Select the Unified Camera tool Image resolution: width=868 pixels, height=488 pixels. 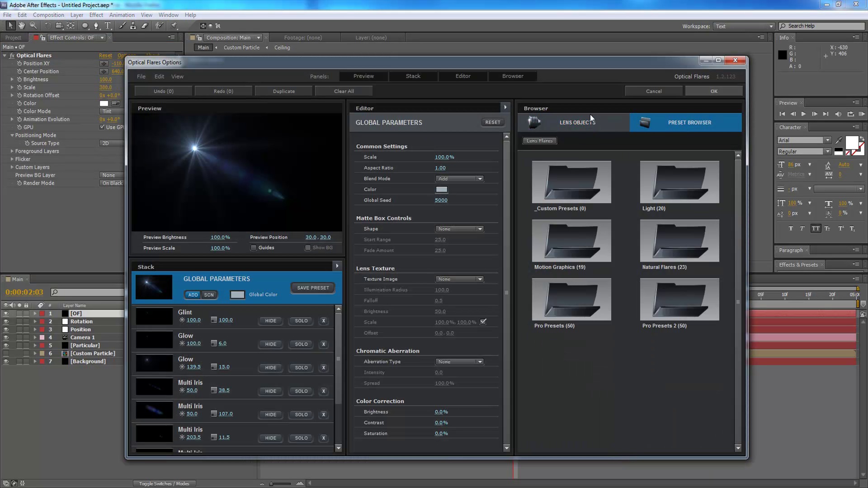click(x=59, y=26)
